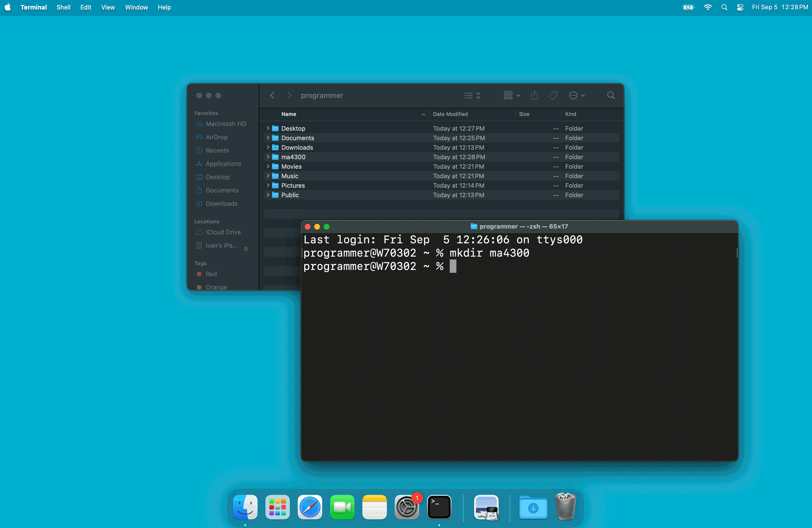Click the eject icon beside Ivan's iPad
The height and width of the screenshot is (528, 812).
pos(246,248)
